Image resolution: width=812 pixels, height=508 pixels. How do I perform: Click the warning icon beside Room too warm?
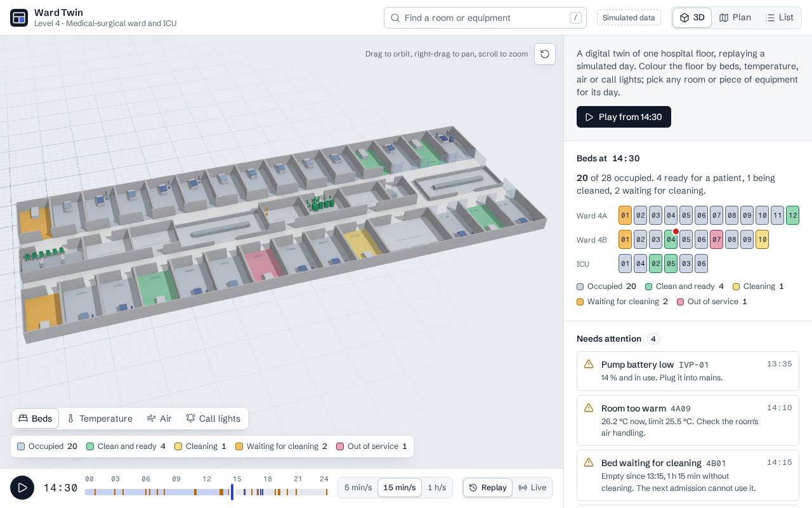point(589,408)
